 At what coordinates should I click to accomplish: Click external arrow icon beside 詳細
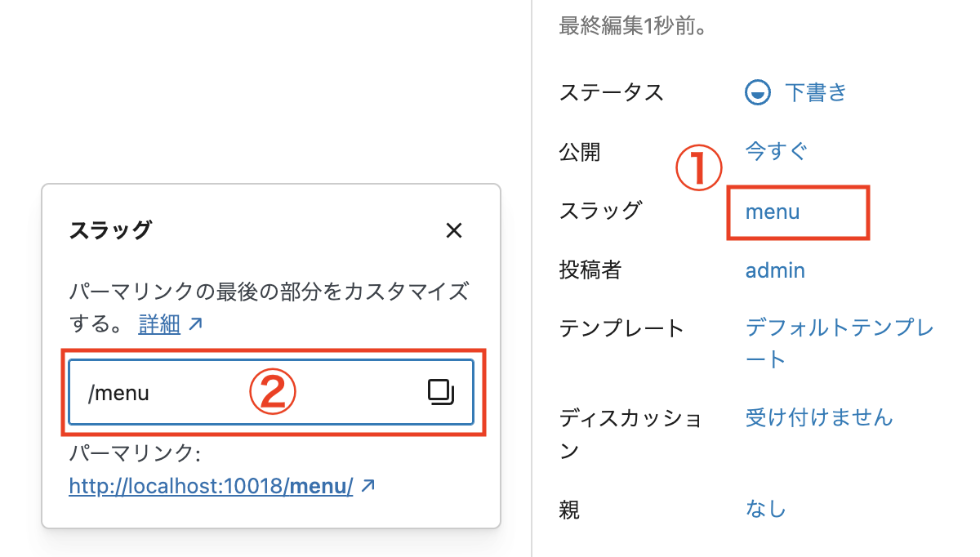click(x=195, y=324)
